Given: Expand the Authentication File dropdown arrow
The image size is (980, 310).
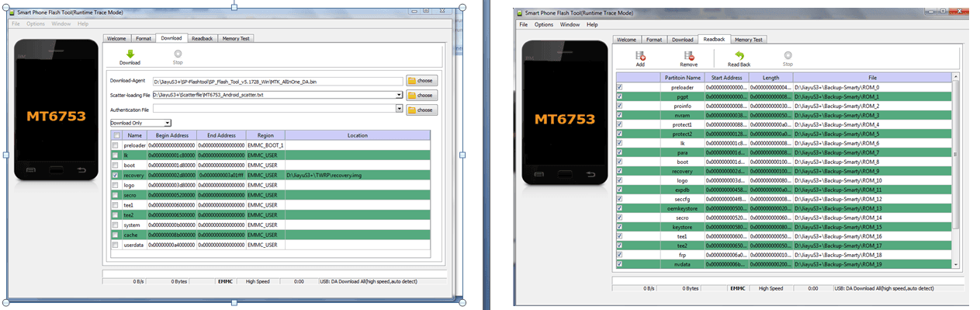Looking at the screenshot, I should click(399, 110).
